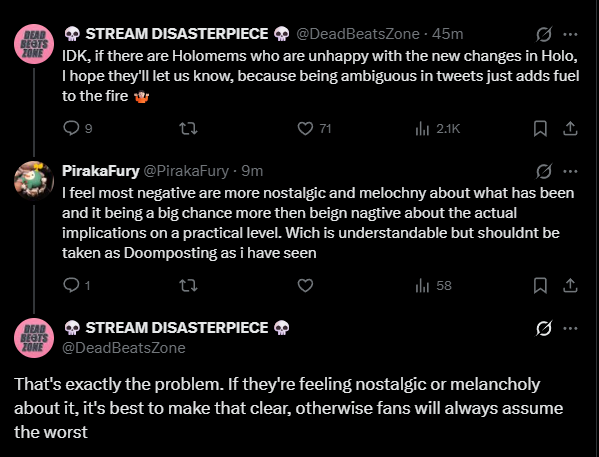Image resolution: width=599 pixels, height=457 pixels.
Task: Open more options on PirakaFury's tweet
Action: 570,171
